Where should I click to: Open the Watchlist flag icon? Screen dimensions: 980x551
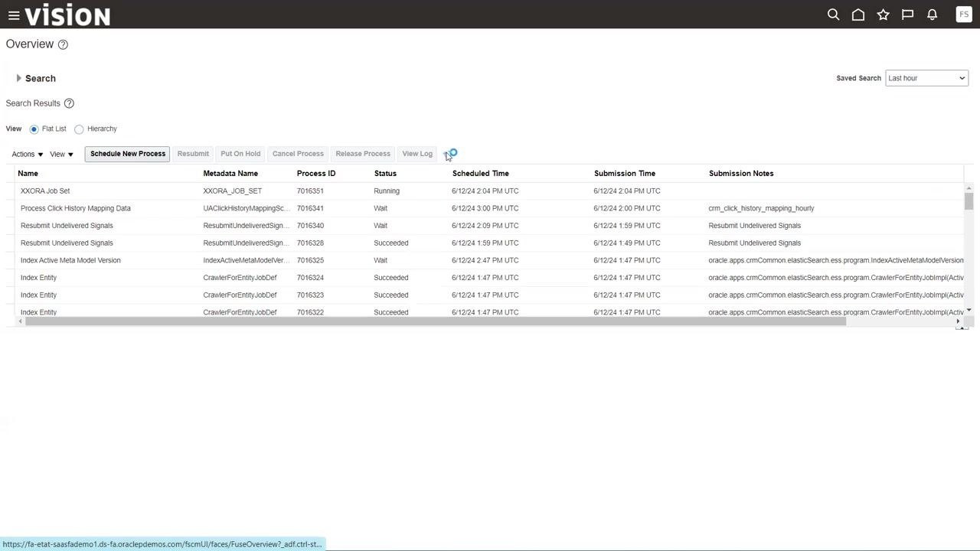click(x=907, y=15)
